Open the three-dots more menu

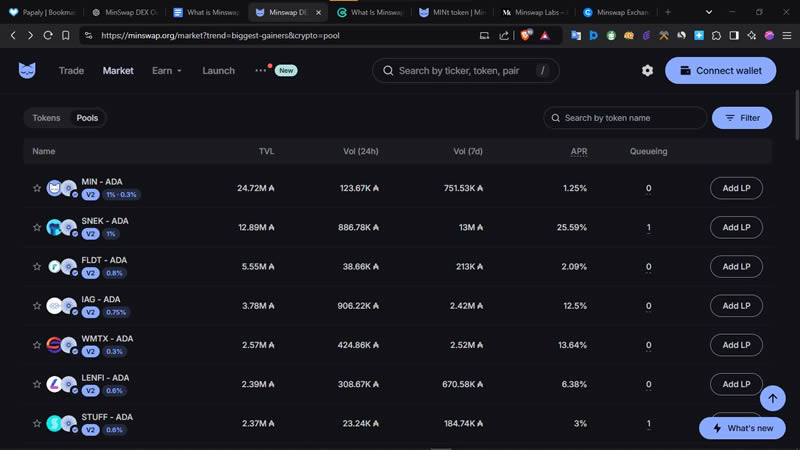[261, 71]
